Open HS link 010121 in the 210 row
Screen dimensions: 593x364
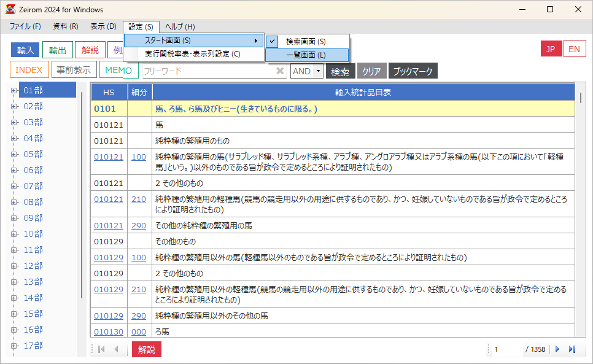click(109, 199)
